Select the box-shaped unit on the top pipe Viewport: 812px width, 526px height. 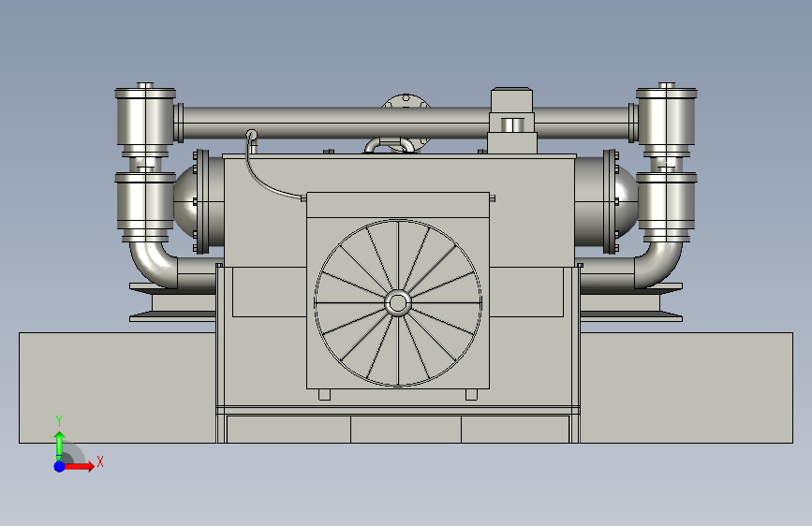[x=511, y=121]
